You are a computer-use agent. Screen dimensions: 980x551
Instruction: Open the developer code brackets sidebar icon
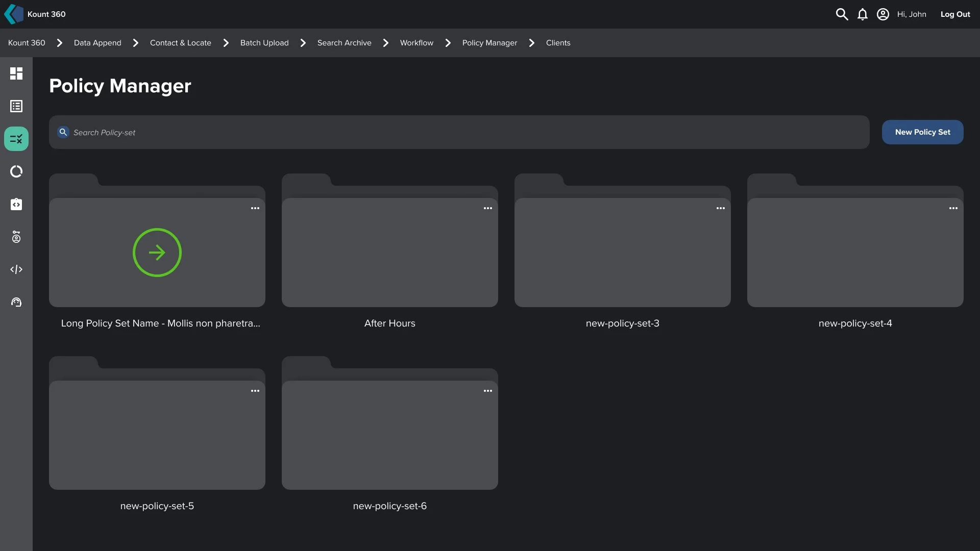(x=16, y=269)
